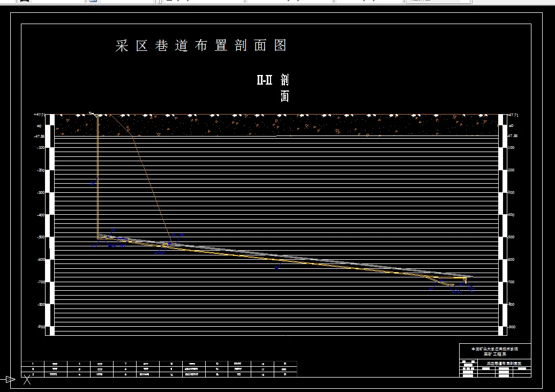Select the drawing title 采区巷道布置剖面图
The height and width of the screenshot is (392, 555).
coord(201,46)
